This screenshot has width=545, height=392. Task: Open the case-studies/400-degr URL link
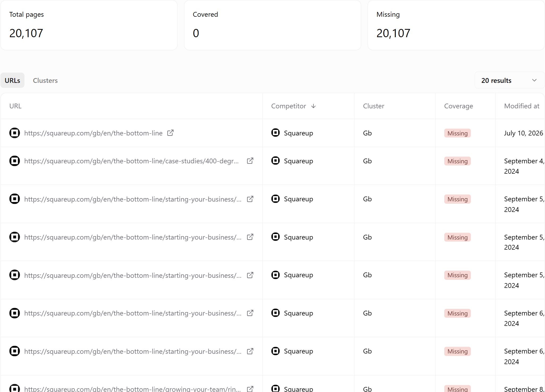131,161
